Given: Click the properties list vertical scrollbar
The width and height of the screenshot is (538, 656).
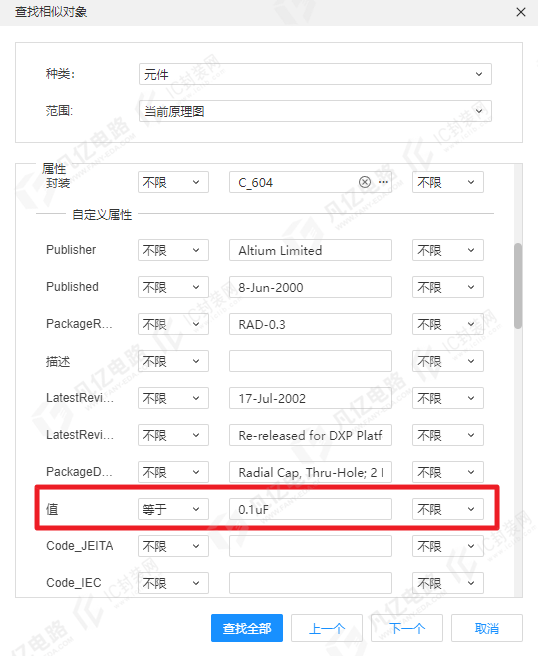Looking at the screenshot, I should (x=518, y=286).
